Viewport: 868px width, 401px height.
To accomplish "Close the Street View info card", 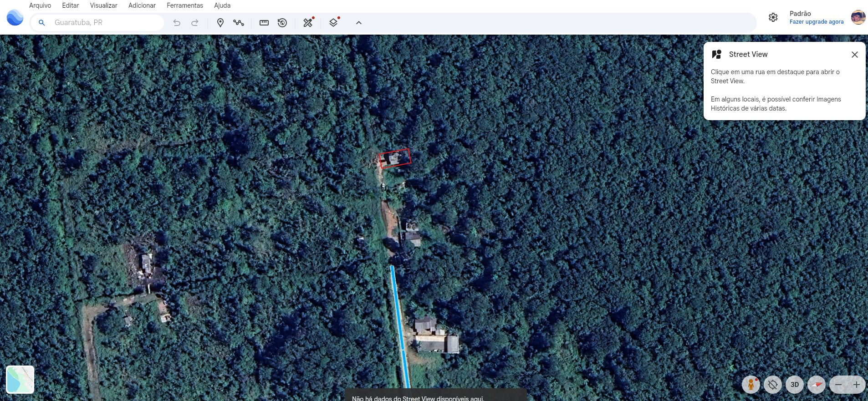I will (855, 55).
